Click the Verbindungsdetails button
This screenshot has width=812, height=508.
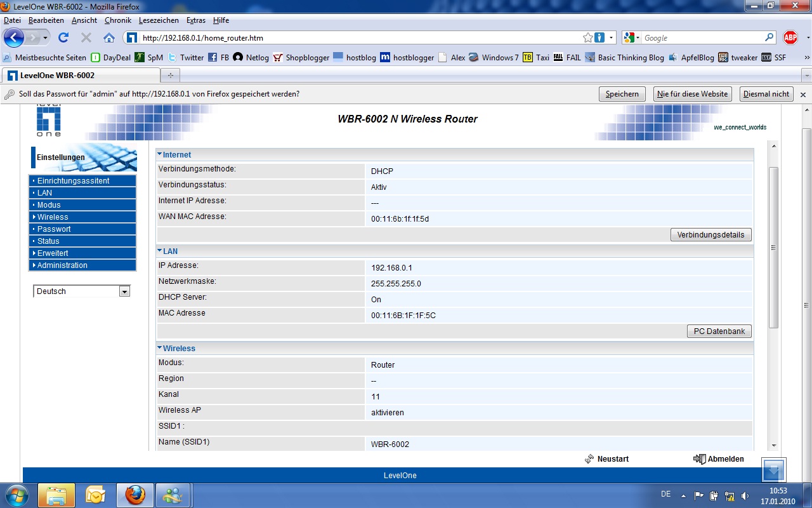[x=710, y=235]
